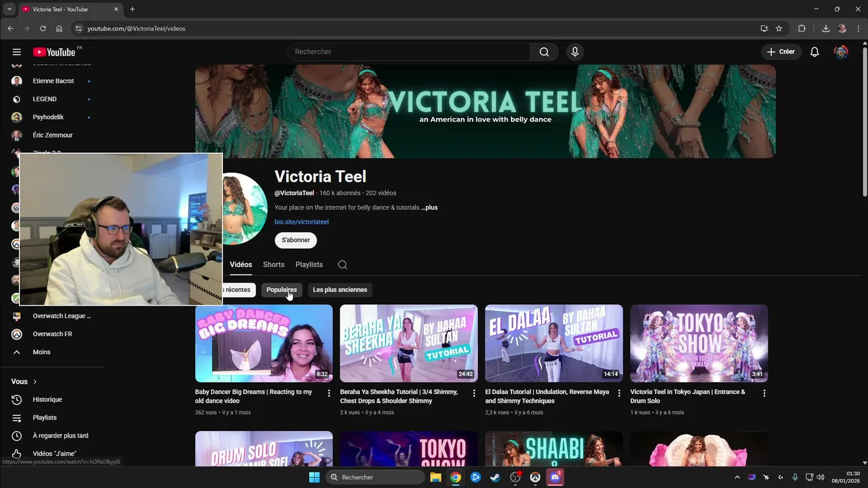Open the Overwatch FR subscription
Screen dimensions: 868x488
click(52, 334)
